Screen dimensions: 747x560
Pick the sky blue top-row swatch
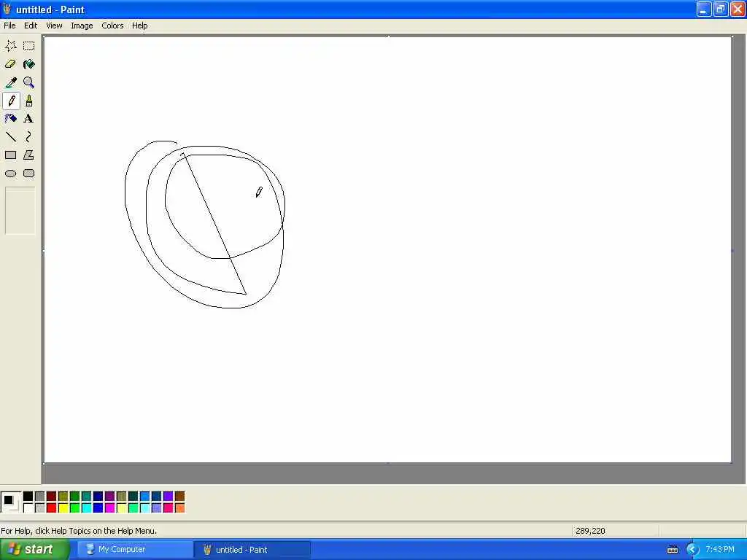pyautogui.click(x=145, y=497)
